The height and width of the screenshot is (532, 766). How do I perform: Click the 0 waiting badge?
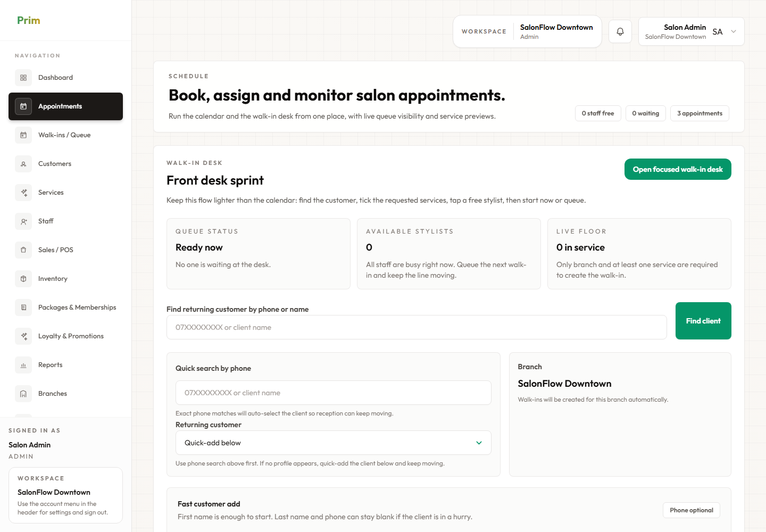(x=646, y=113)
